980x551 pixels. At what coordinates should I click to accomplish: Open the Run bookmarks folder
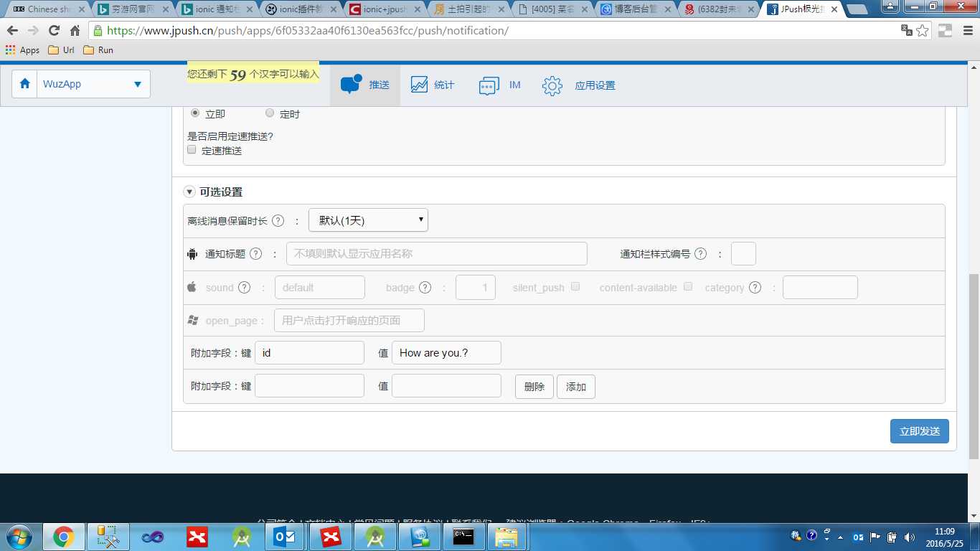(x=98, y=50)
